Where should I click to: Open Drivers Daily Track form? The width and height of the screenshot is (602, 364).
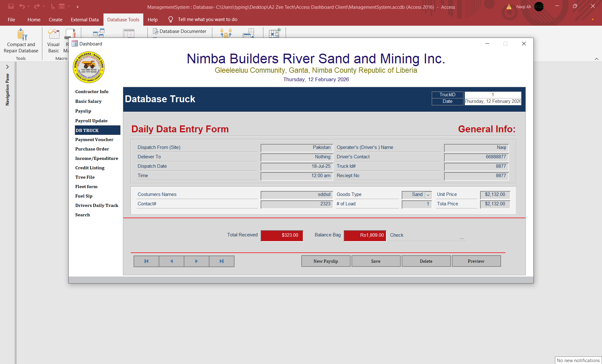[97, 205]
